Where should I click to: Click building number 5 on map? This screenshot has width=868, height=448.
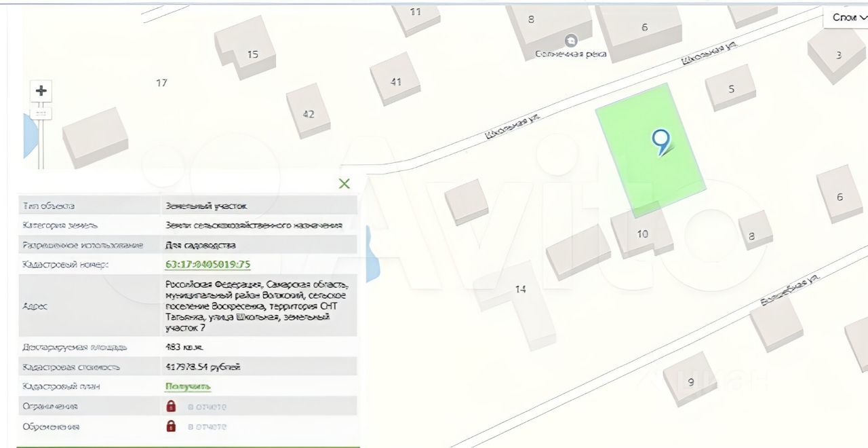pos(731,89)
